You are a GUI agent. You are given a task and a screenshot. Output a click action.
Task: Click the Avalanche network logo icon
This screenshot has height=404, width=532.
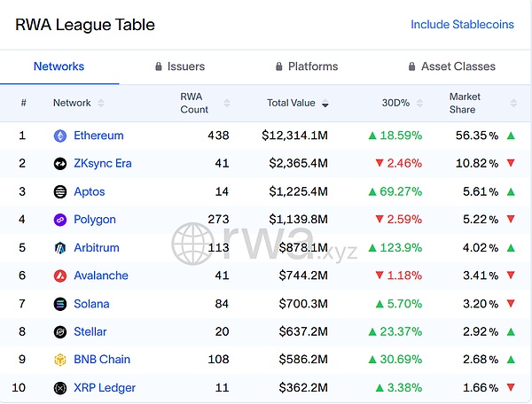point(60,276)
